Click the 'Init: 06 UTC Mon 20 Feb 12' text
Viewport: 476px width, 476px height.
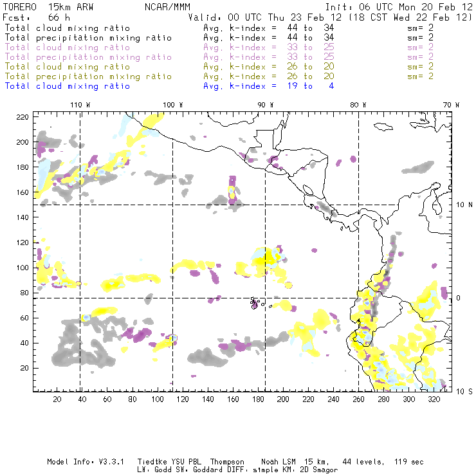coord(399,7)
